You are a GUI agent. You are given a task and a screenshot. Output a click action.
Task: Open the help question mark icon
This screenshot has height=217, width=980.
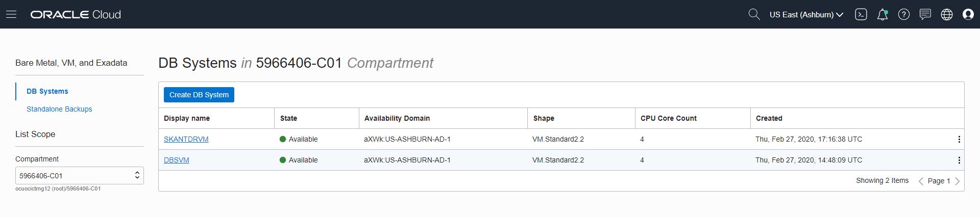pos(904,14)
